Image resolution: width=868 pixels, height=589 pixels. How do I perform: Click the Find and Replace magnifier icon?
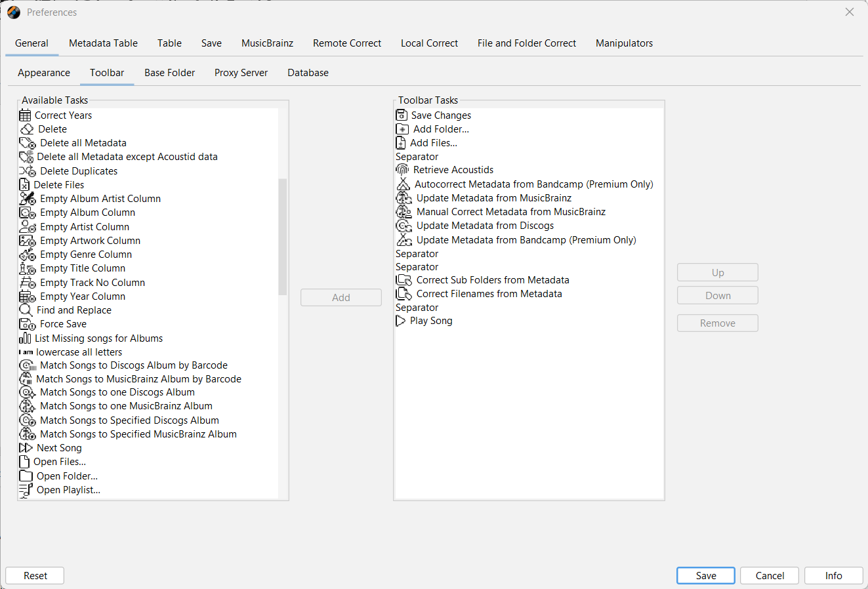[x=26, y=310]
